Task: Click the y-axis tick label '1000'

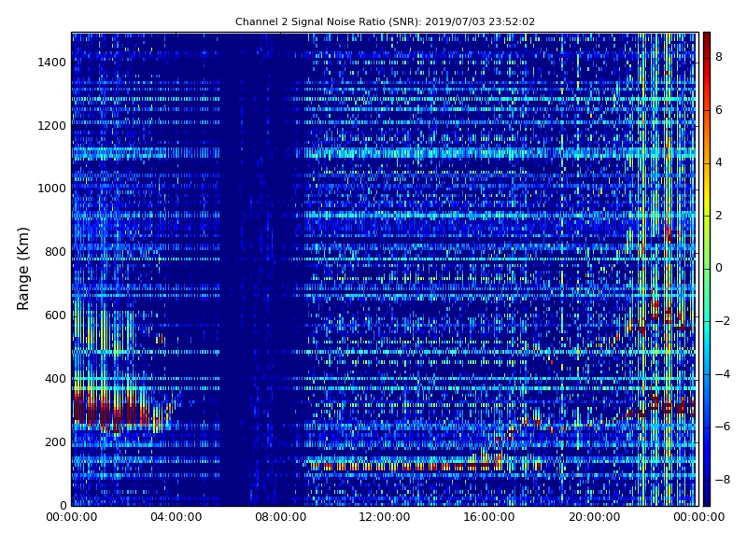Action: coord(52,189)
